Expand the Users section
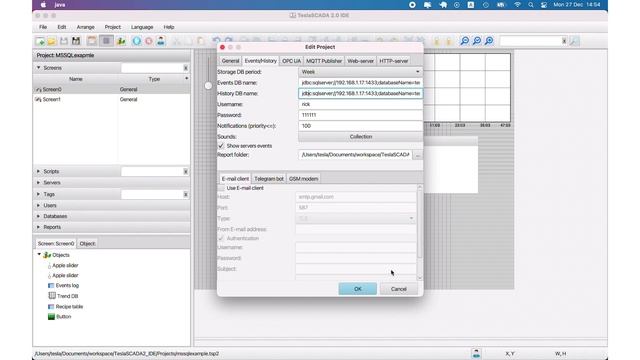This screenshot has height=360, width=640. (x=39, y=205)
